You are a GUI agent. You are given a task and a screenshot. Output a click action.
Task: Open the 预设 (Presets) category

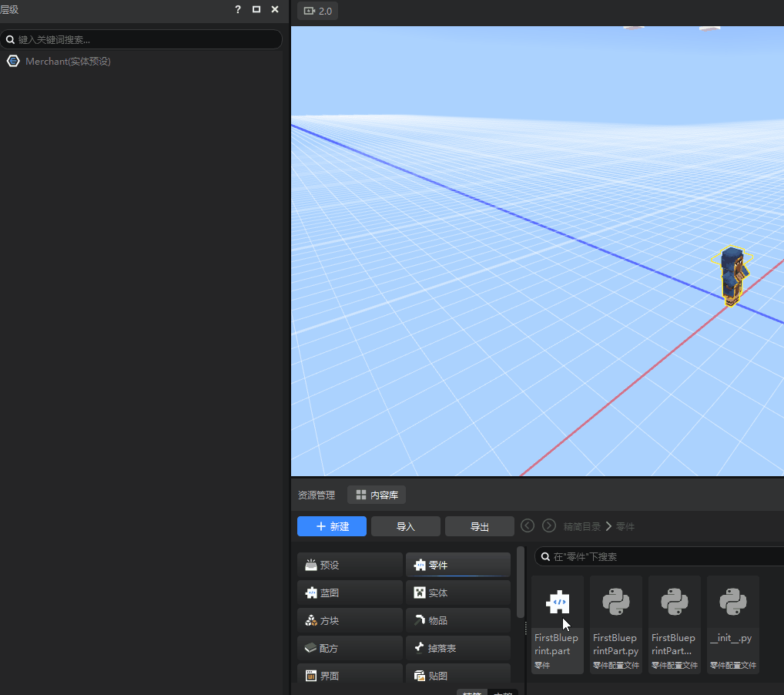[x=350, y=565]
